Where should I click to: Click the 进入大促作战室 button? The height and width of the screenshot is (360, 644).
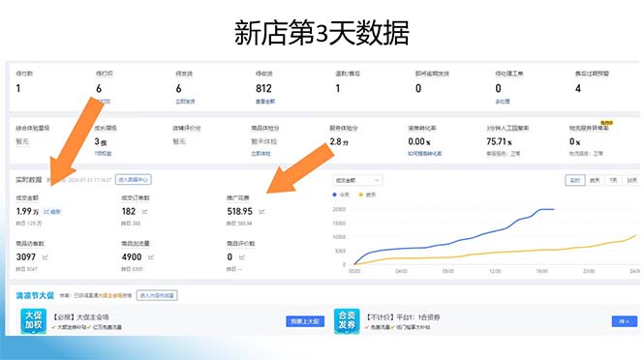157,295
